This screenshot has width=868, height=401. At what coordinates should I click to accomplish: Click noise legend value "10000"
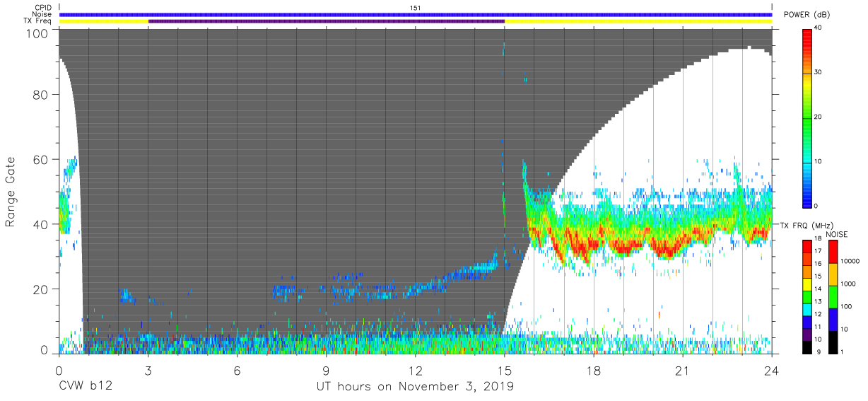click(852, 262)
